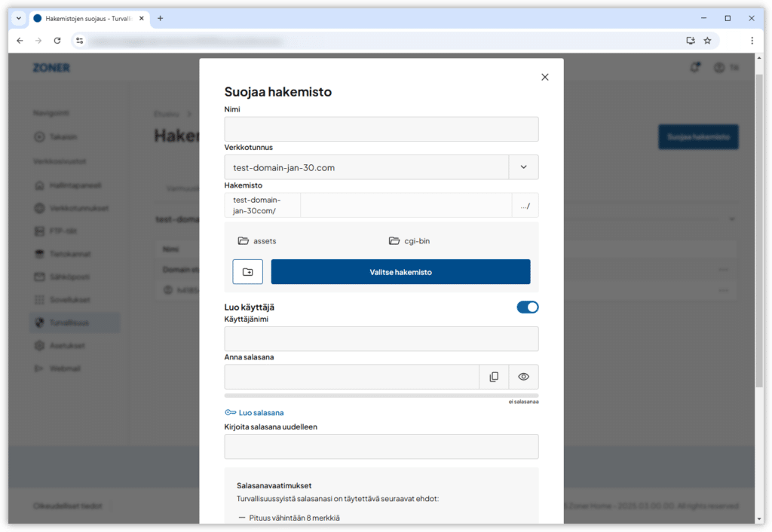Focus the Nimi input field
This screenshot has width=772, height=532.
pyautogui.click(x=381, y=129)
